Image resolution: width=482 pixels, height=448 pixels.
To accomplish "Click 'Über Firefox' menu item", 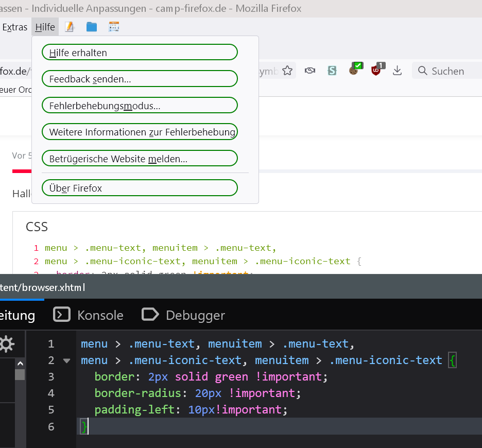I will click(x=140, y=188).
